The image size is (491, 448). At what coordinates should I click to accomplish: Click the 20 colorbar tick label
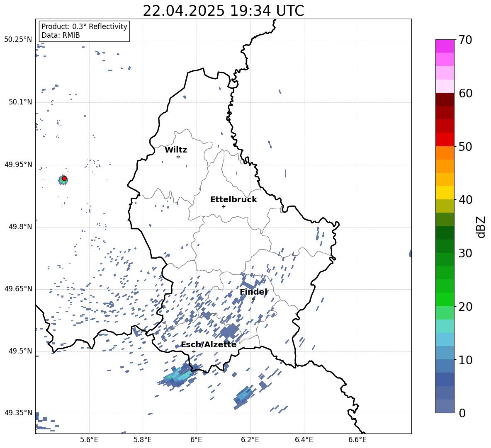point(465,307)
